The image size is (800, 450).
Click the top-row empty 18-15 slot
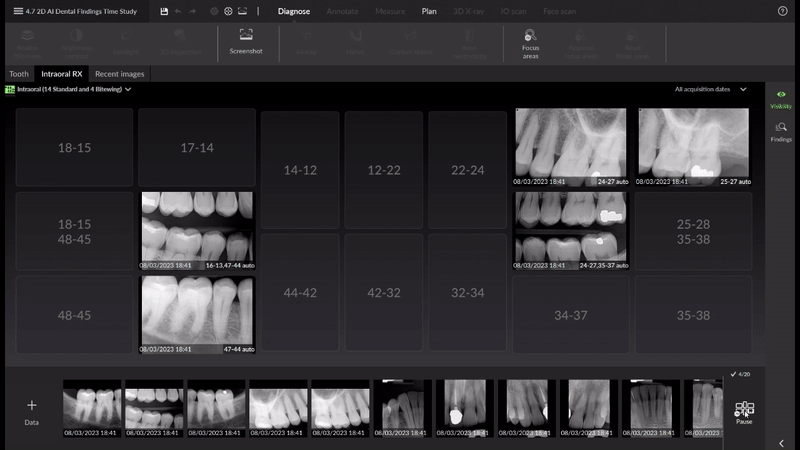click(74, 147)
